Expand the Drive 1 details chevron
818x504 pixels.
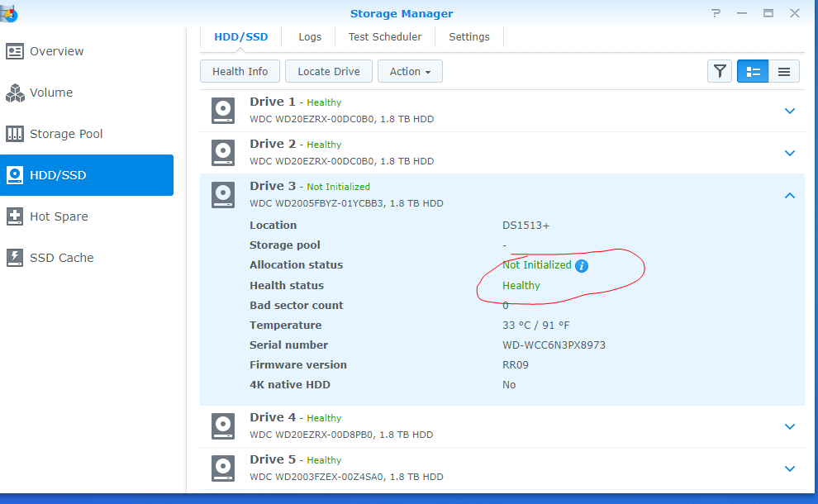(790, 110)
